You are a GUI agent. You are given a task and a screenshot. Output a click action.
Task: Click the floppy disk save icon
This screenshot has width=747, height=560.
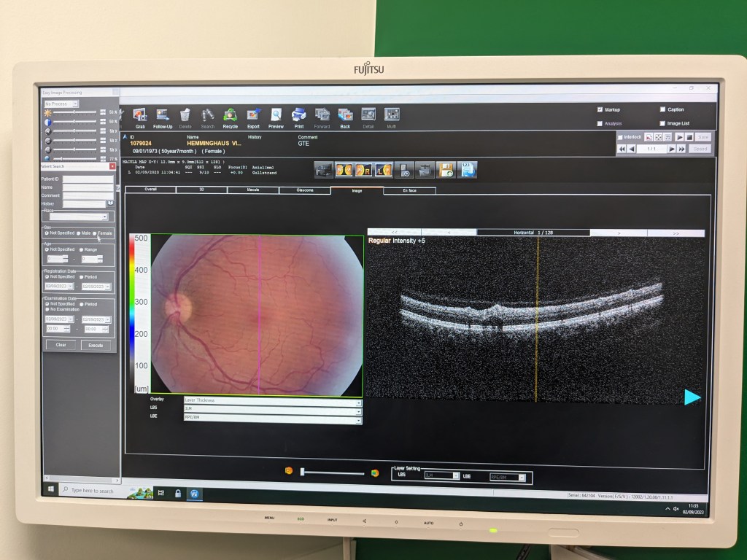445,170
